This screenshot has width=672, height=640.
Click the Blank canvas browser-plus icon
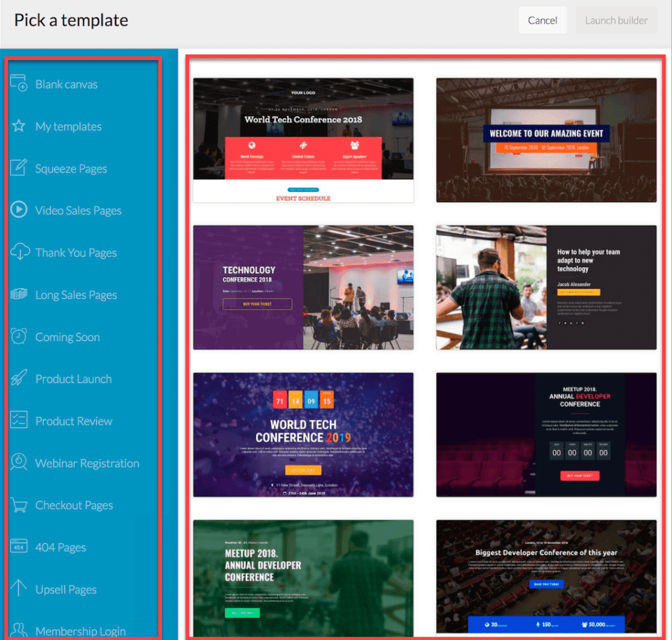[19, 83]
